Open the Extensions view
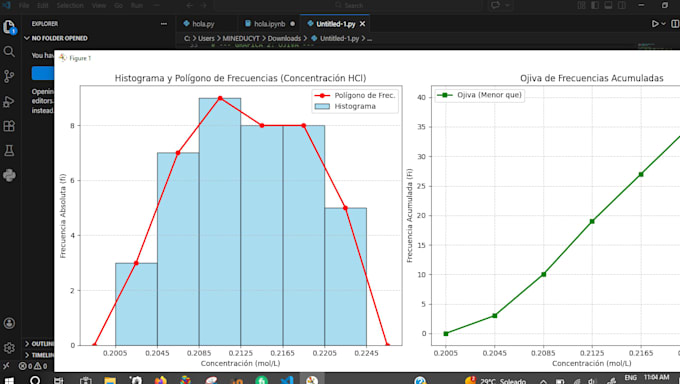The image size is (680, 384). pos(9,126)
